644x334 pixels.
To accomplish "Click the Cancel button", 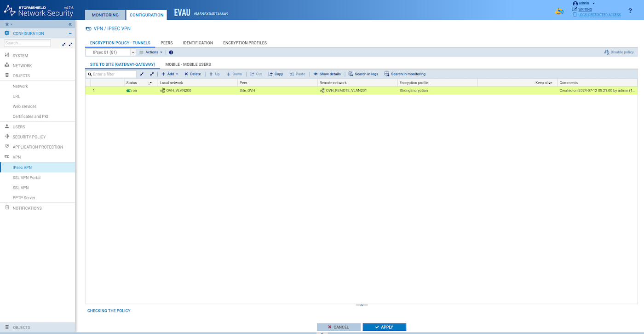I will click(x=339, y=327).
